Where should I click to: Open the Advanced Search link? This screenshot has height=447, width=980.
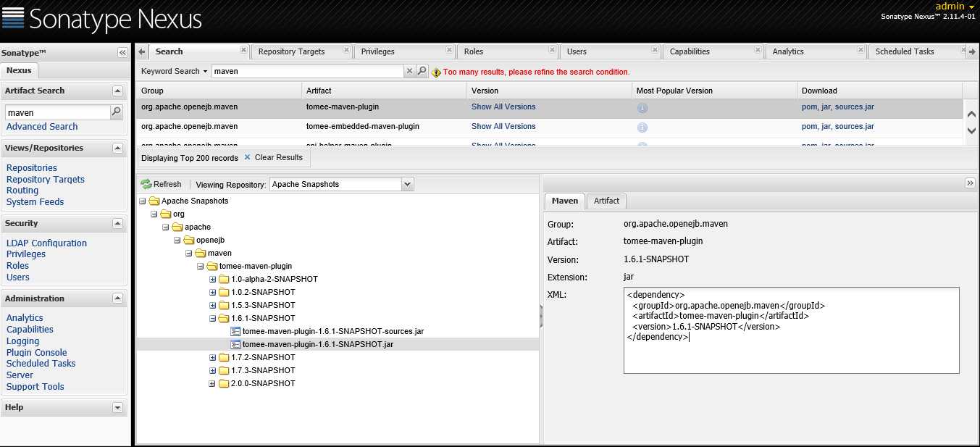click(x=42, y=126)
